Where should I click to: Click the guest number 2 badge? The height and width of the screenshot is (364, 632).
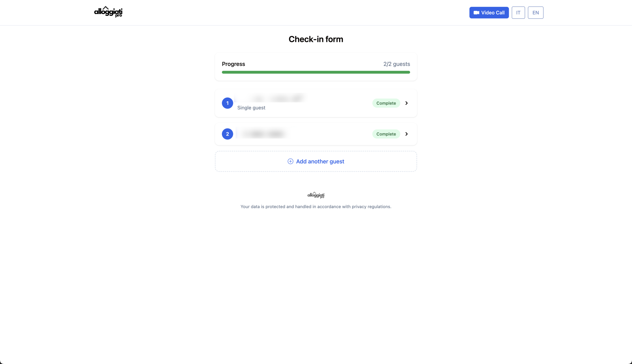pos(227,134)
